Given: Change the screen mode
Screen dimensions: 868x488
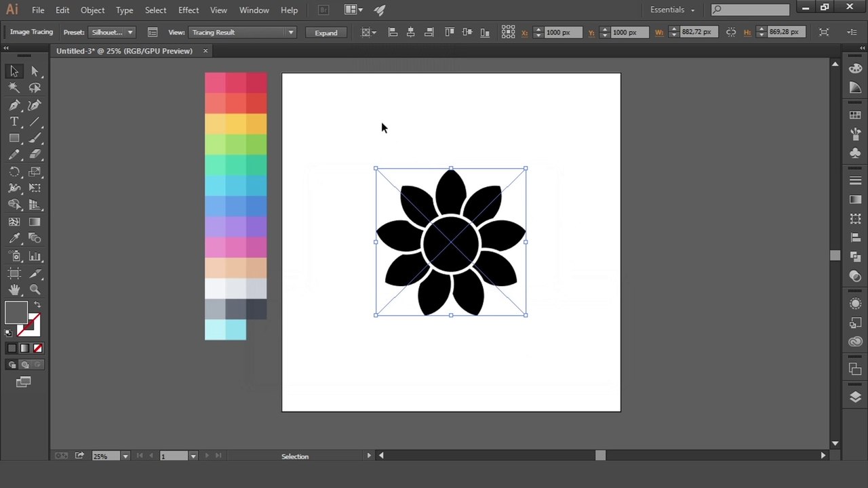Looking at the screenshot, I should click(24, 382).
